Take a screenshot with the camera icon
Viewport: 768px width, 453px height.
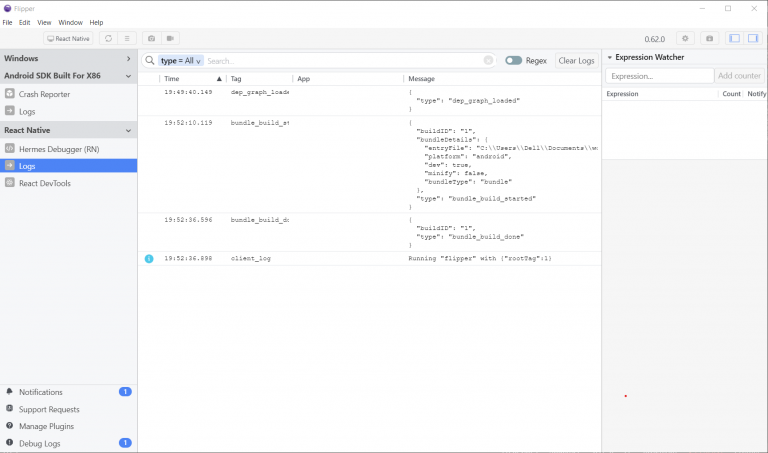152,38
